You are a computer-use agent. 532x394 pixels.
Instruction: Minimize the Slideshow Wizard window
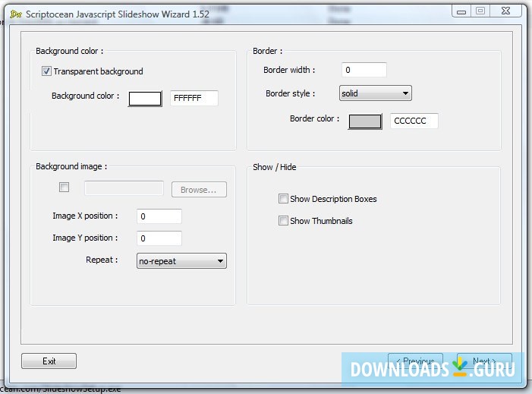tap(461, 11)
